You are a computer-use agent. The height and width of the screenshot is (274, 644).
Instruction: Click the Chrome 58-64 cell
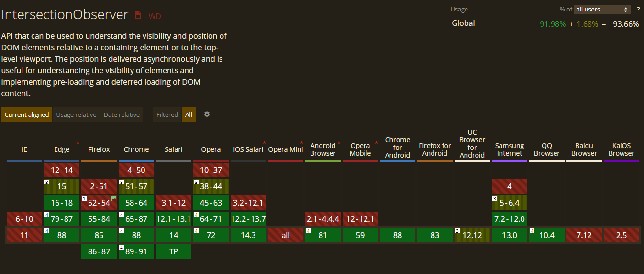coord(136,203)
